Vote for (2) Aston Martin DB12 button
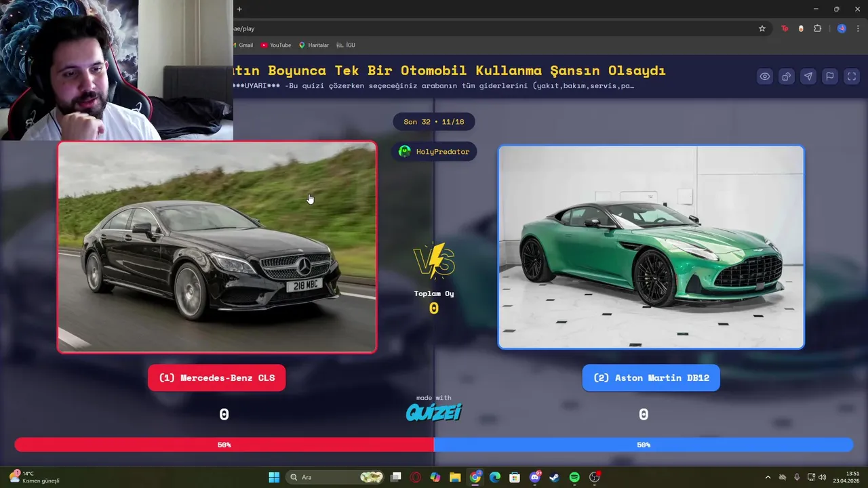 651,378
